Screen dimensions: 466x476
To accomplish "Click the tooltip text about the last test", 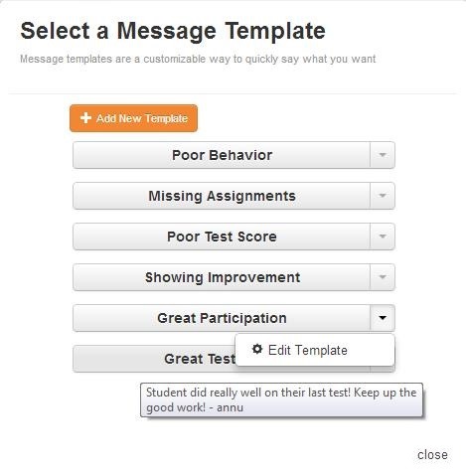I will point(281,399).
